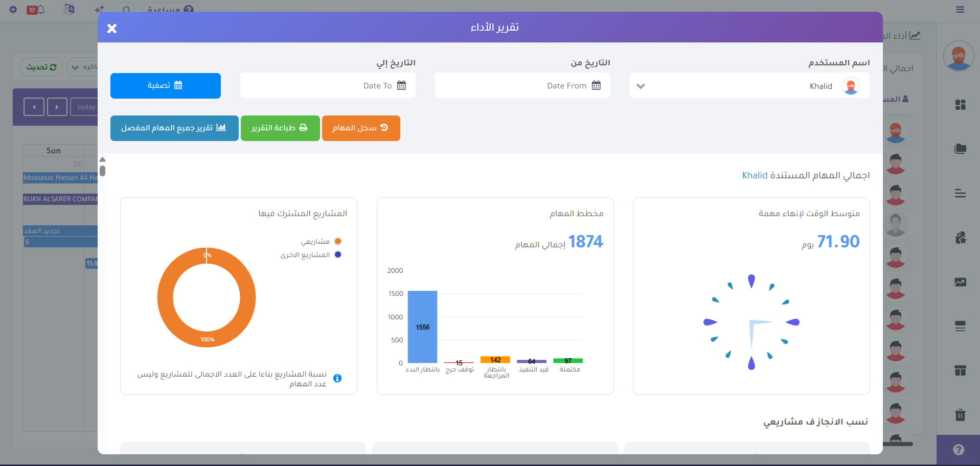This screenshot has height=466, width=980.
Task: Open the starred file icon in sidebar
Action: (961, 238)
